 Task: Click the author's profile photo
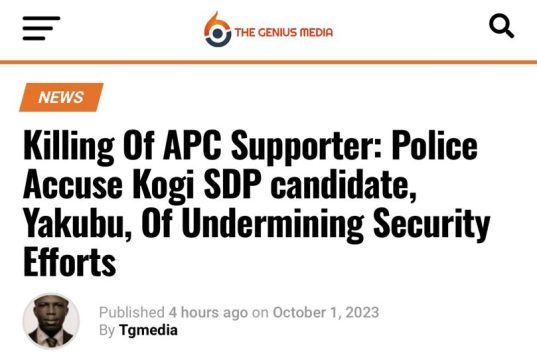tap(51, 321)
